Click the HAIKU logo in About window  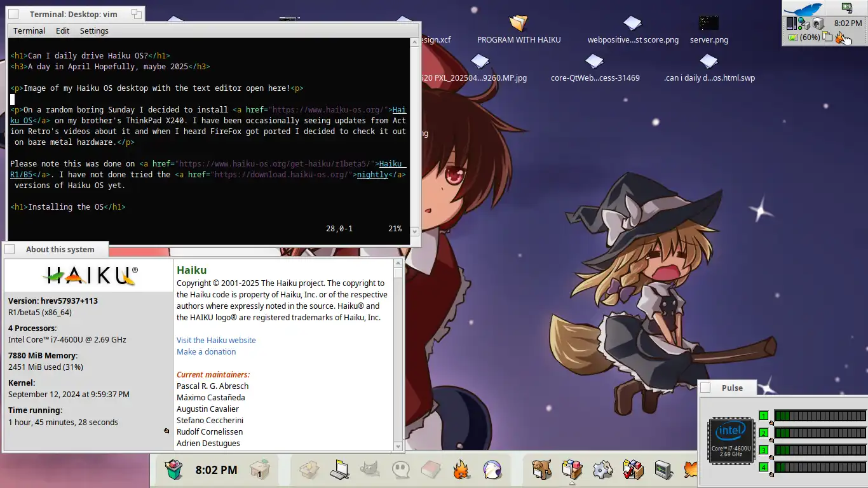coord(91,275)
